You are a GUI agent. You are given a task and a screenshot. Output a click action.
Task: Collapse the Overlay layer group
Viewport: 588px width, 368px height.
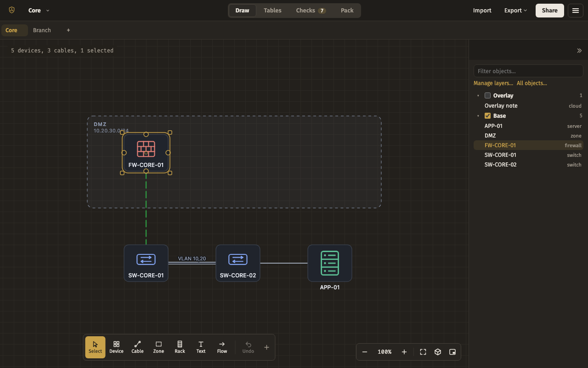point(478,96)
